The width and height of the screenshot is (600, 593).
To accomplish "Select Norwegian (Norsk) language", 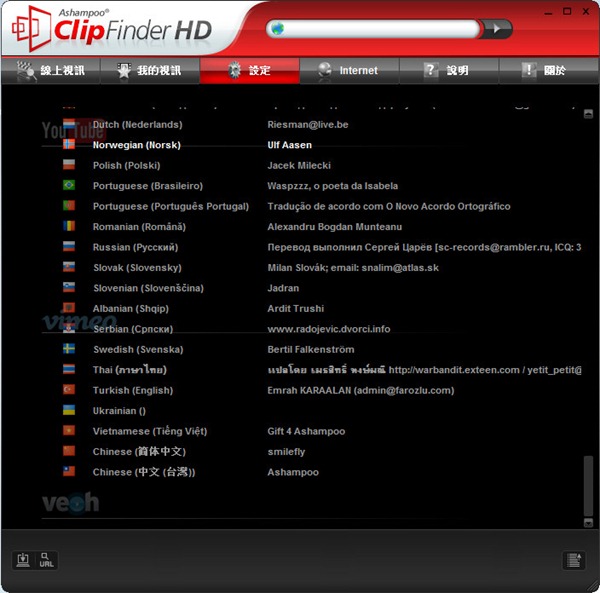I will tap(137, 145).
